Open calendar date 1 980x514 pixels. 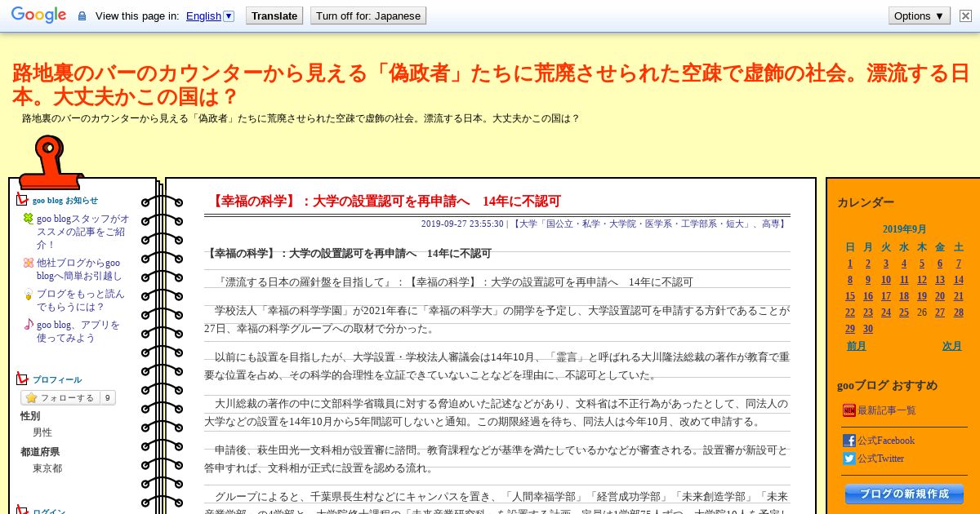click(850, 264)
